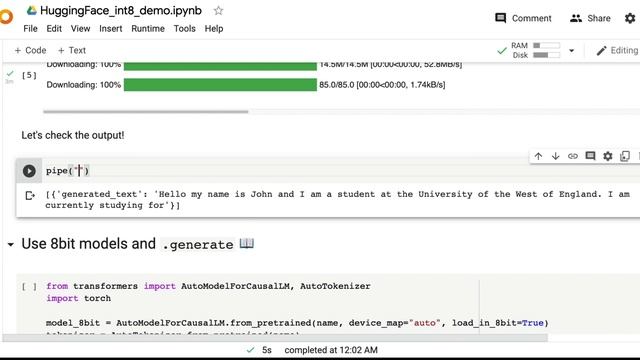Click the empty brackets of the import cell

[29, 287]
